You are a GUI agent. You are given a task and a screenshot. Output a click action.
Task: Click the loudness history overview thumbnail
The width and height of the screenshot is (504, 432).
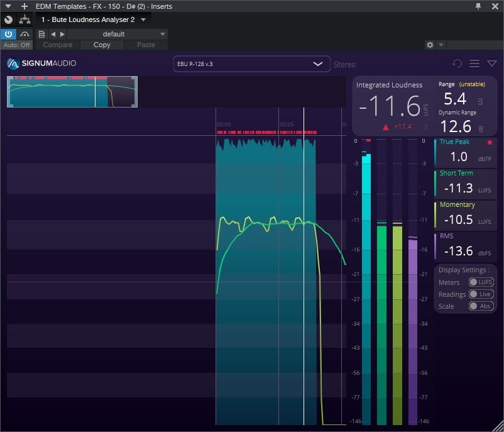click(72, 92)
